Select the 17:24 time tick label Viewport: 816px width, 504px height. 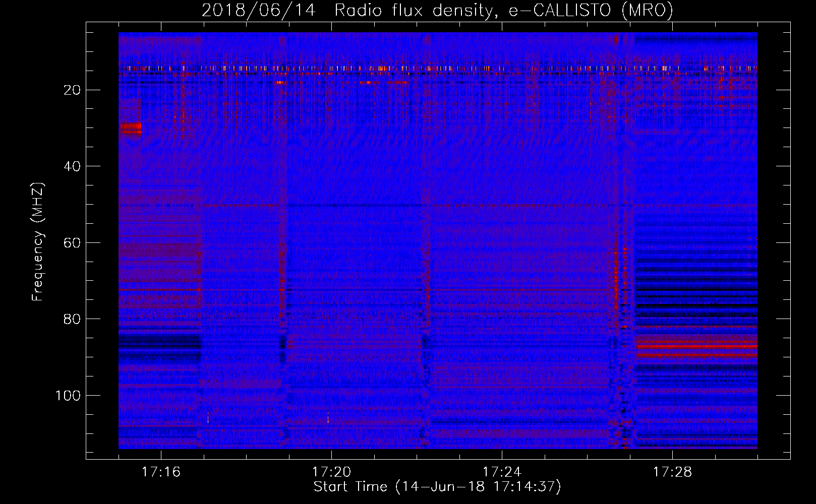tap(502, 472)
